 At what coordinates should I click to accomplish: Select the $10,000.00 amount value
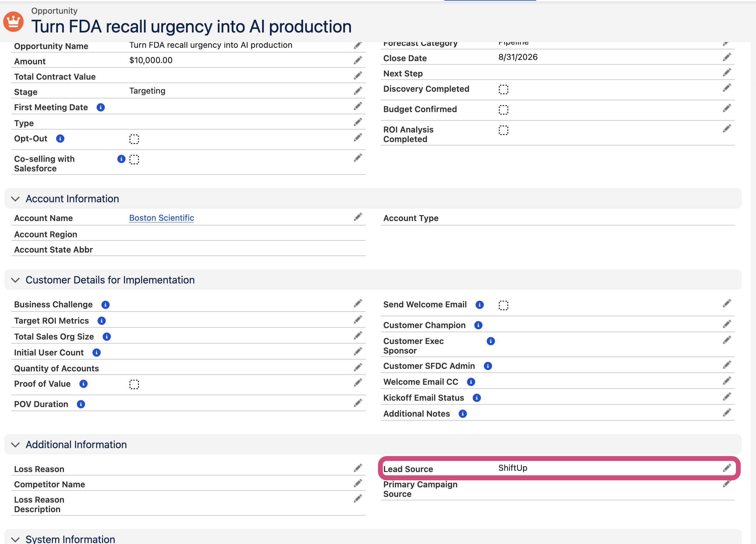[x=151, y=60]
